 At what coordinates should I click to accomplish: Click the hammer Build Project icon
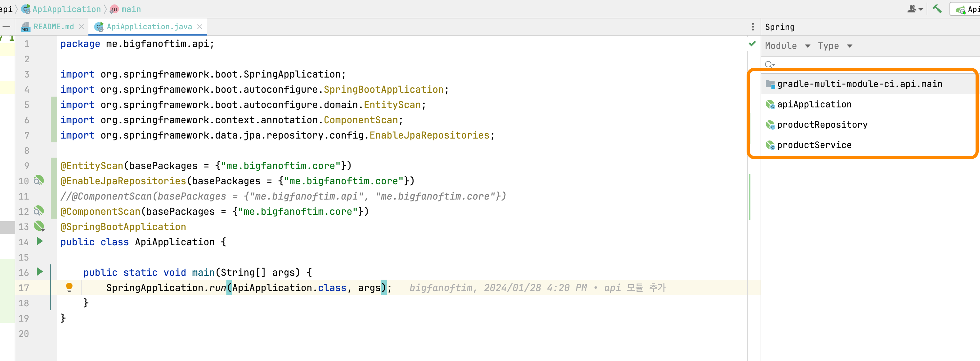[937, 9]
